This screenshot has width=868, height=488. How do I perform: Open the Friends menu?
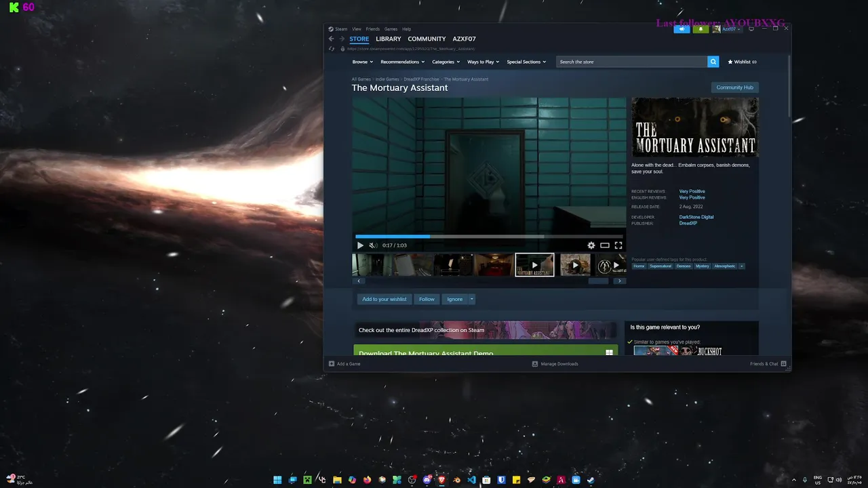tap(373, 29)
